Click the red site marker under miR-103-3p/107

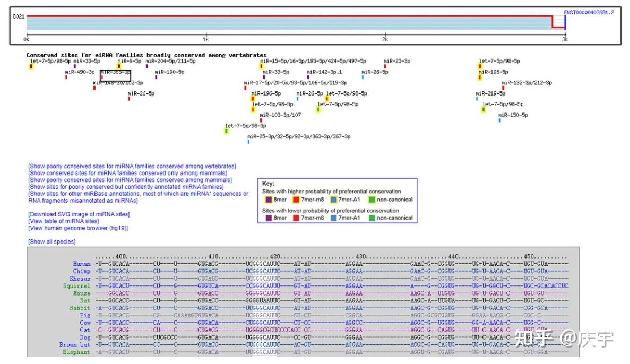click(261, 120)
